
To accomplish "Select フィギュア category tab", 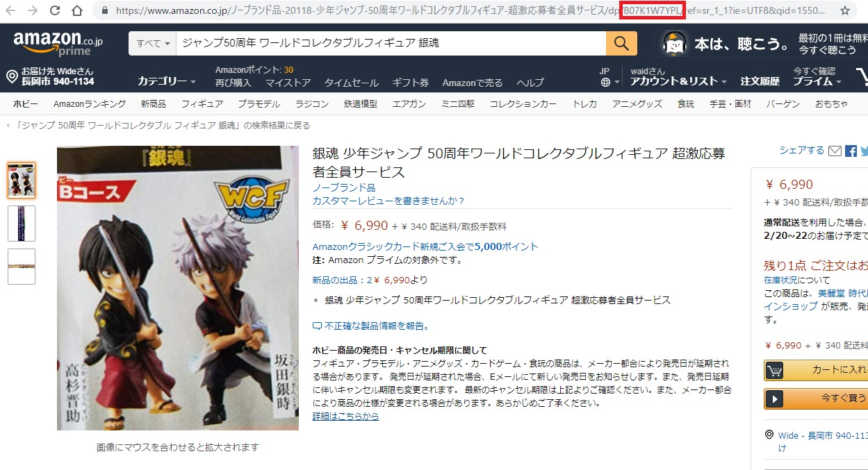I will tap(202, 104).
